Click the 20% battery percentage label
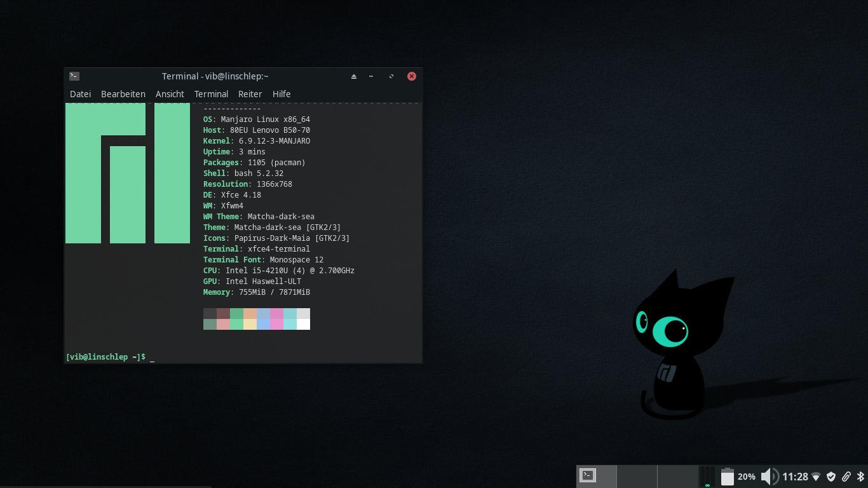This screenshot has height=488, width=868. tap(747, 477)
